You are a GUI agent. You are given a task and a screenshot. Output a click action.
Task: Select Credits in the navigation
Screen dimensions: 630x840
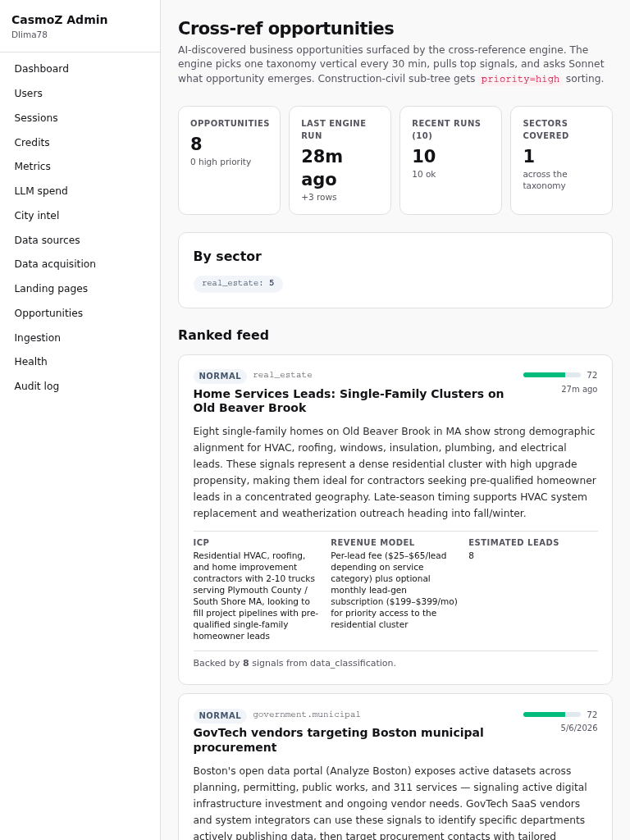(x=32, y=143)
